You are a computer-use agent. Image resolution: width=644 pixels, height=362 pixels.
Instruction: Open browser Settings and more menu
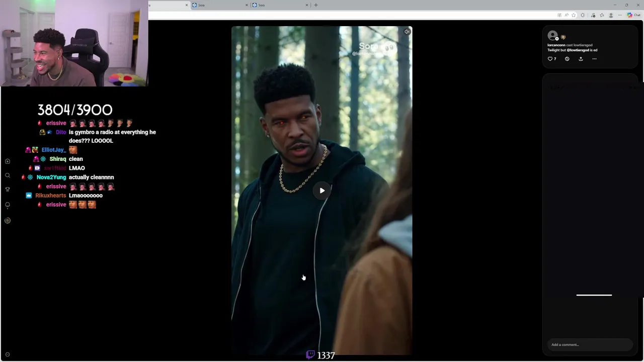coord(620,15)
